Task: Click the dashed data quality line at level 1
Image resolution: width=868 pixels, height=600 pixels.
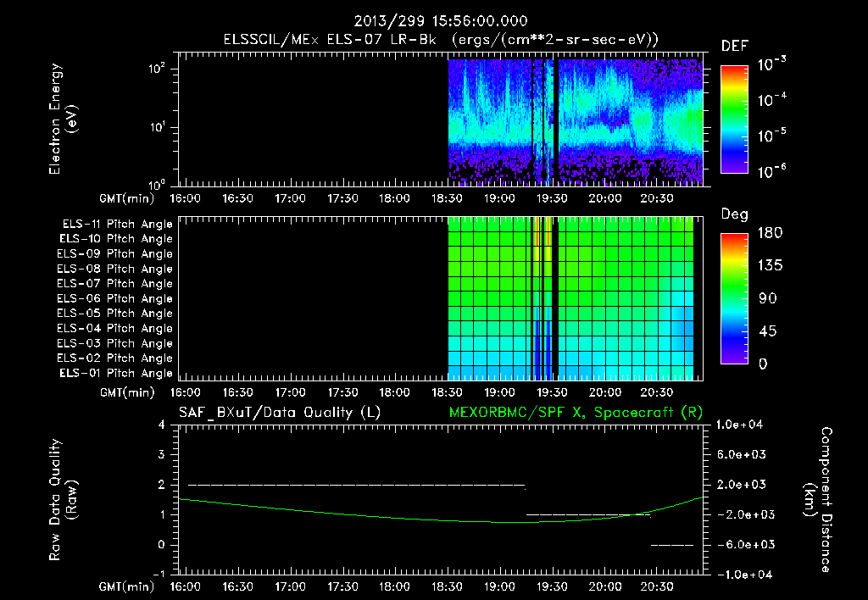Action: 588,514
